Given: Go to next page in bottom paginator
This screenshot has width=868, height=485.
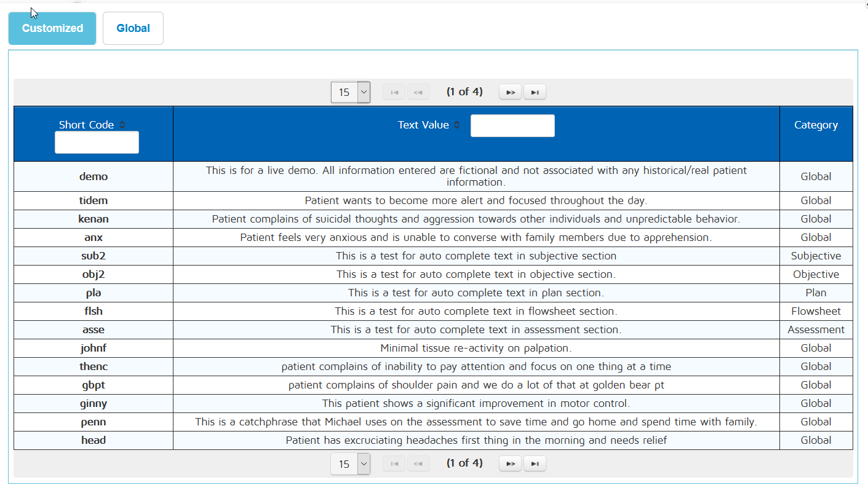Looking at the screenshot, I should pos(510,463).
